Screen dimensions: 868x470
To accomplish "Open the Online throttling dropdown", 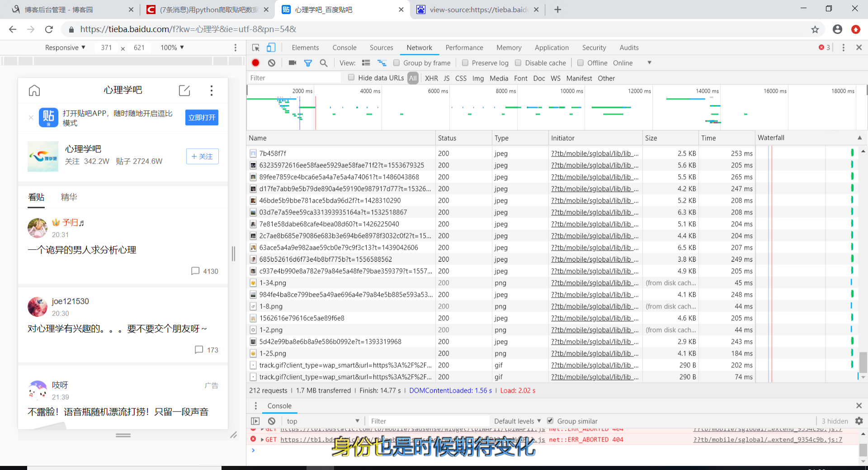I will [x=632, y=63].
